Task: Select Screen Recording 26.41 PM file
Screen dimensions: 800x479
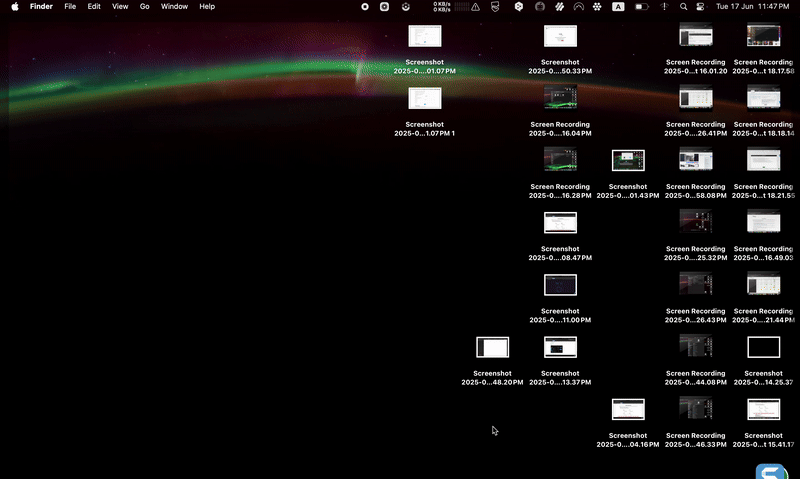Action: [696, 111]
